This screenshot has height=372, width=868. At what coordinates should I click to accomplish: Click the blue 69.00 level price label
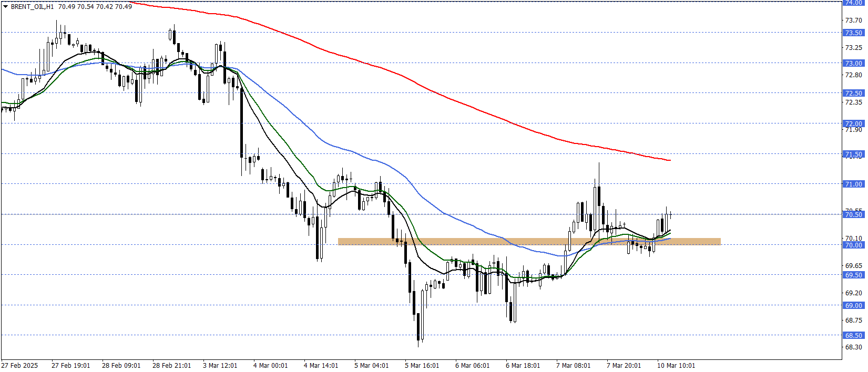[853, 305]
